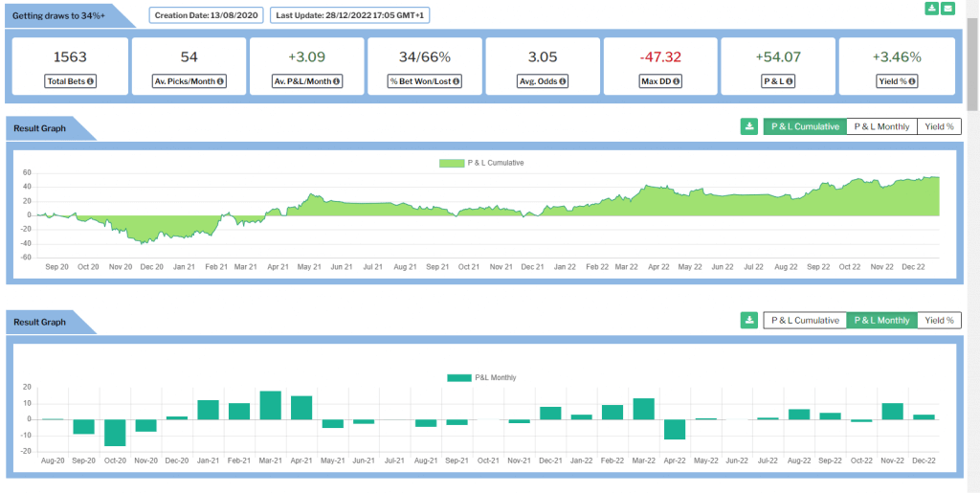The width and height of the screenshot is (980, 494).
Task: Download the monthly bar graph via its icon
Action: click(x=749, y=321)
